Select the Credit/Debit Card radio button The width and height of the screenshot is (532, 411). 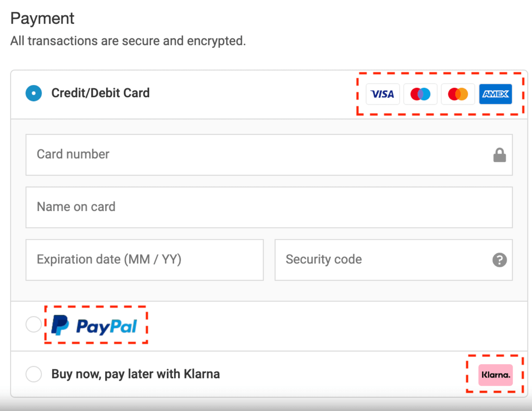[x=34, y=93]
